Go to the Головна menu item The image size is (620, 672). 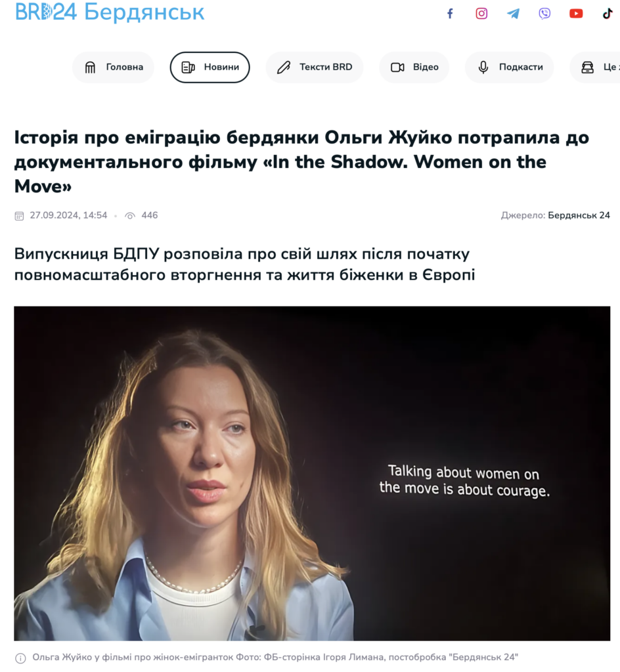[x=113, y=68]
